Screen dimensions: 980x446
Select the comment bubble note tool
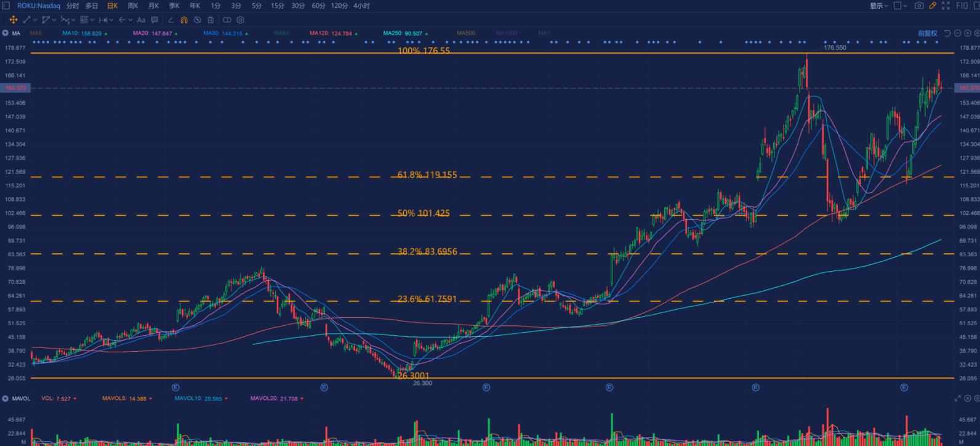[x=155, y=20]
